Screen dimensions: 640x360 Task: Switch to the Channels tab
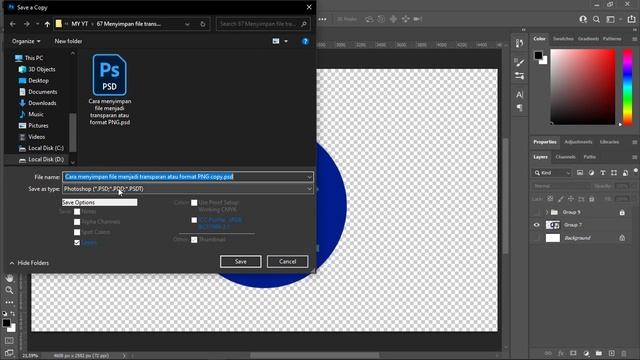click(565, 157)
